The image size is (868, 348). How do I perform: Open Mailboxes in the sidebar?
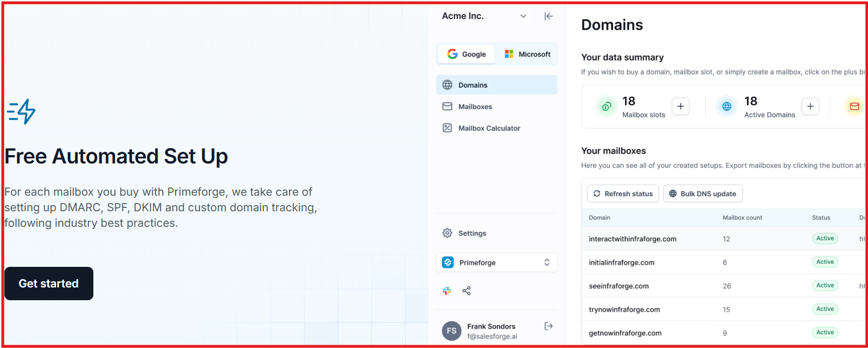tap(497, 107)
